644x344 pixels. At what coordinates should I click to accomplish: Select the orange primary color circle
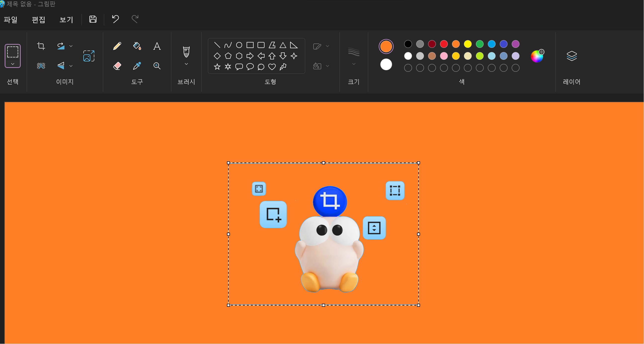pyautogui.click(x=386, y=46)
